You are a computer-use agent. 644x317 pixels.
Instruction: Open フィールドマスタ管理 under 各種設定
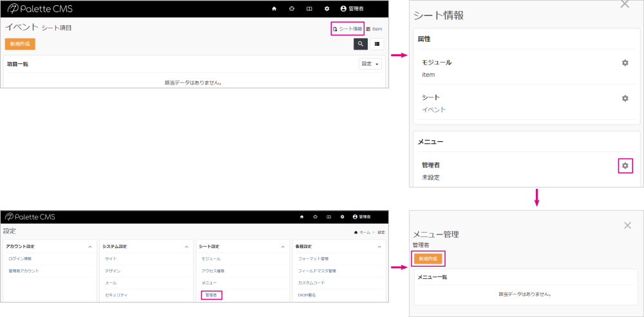pos(317,271)
